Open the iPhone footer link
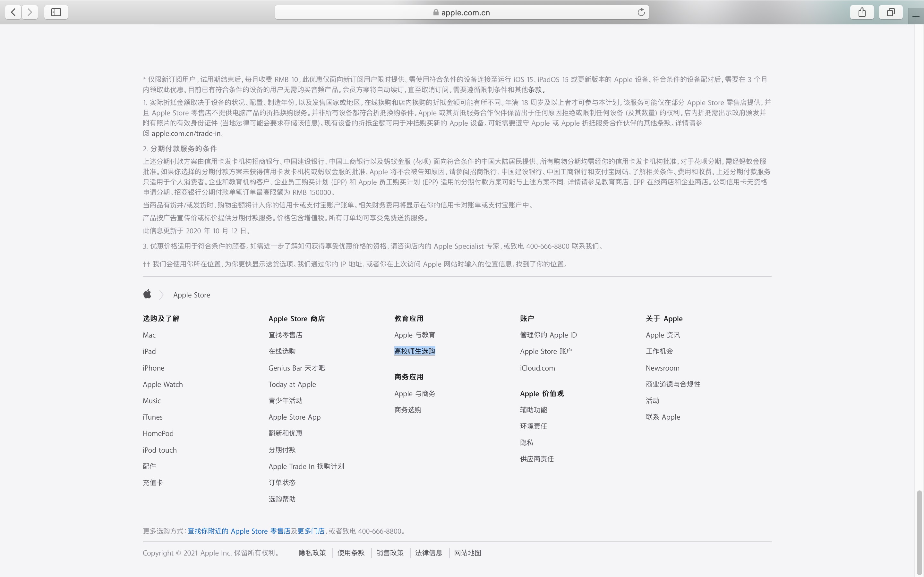 point(153,367)
